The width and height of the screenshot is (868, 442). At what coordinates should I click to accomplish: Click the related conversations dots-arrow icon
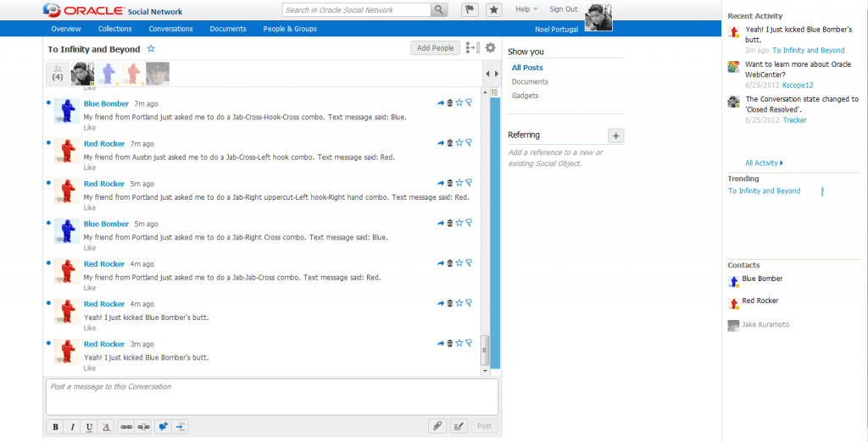click(473, 47)
